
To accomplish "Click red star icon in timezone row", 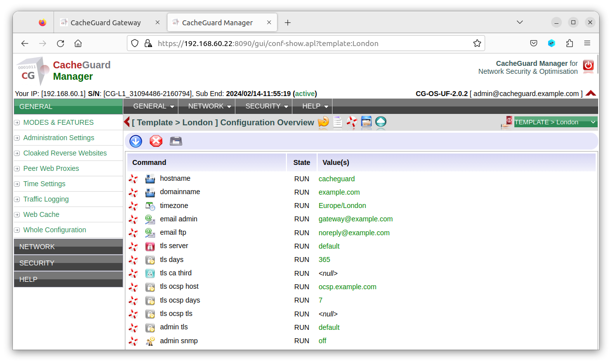I will [x=133, y=206].
